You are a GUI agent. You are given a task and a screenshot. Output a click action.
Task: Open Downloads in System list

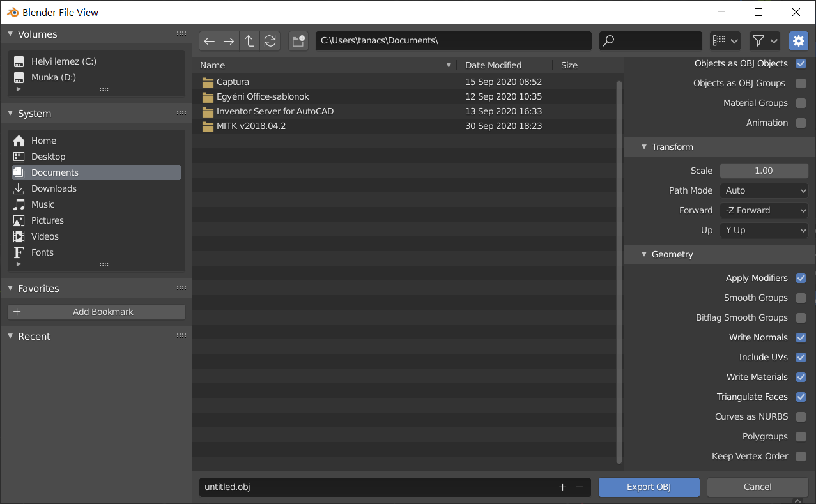pyautogui.click(x=96, y=188)
